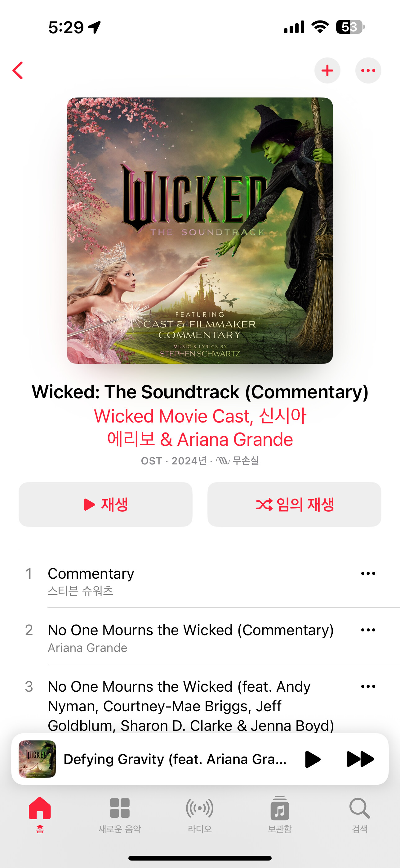Switch to the 새로운 음악 tab
This screenshot has height=868, width=400.
[119, 815]
